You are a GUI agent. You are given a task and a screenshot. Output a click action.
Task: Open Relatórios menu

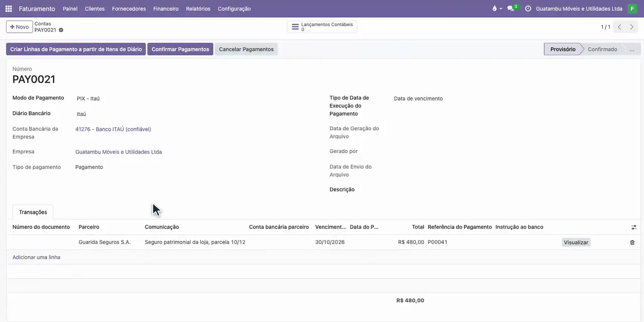(198, 9)
